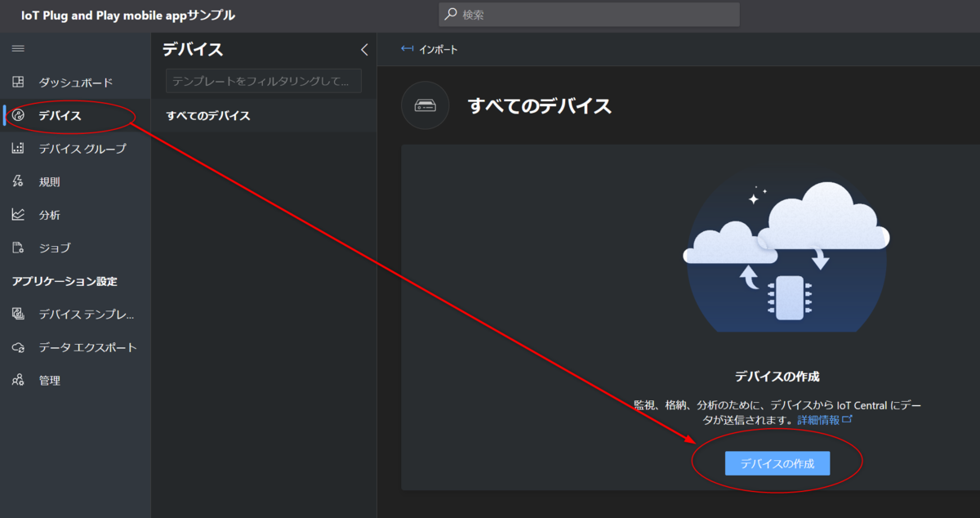Click the インポート command
This screenshot has height=518, width=980.
click(x=430, y=49)
